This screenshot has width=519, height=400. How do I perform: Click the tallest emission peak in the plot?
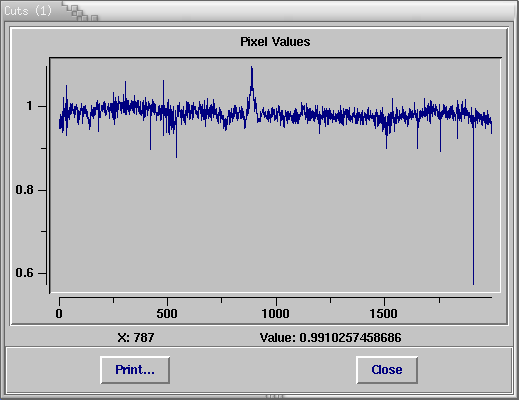point(252,68)
